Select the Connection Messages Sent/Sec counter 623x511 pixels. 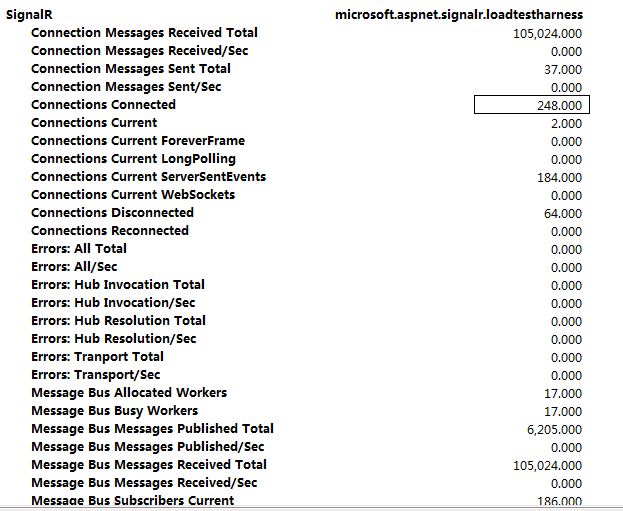click(x=126, y=87)
